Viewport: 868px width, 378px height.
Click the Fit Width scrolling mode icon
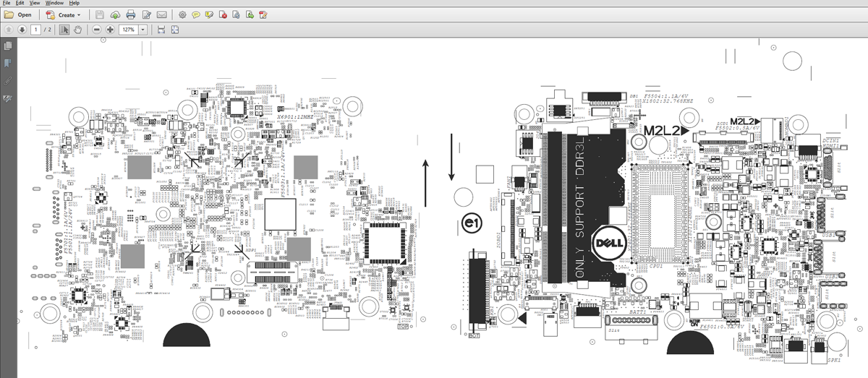(161, 30)
